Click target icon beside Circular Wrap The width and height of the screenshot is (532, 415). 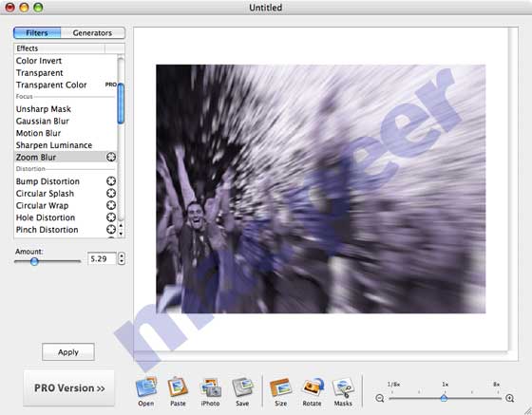click(111, 205)
